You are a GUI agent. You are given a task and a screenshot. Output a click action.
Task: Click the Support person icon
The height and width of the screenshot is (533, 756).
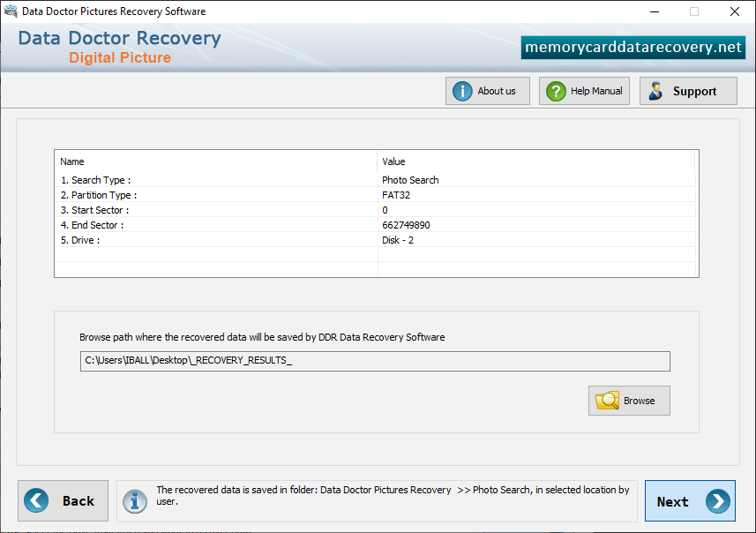coord(655,91)
